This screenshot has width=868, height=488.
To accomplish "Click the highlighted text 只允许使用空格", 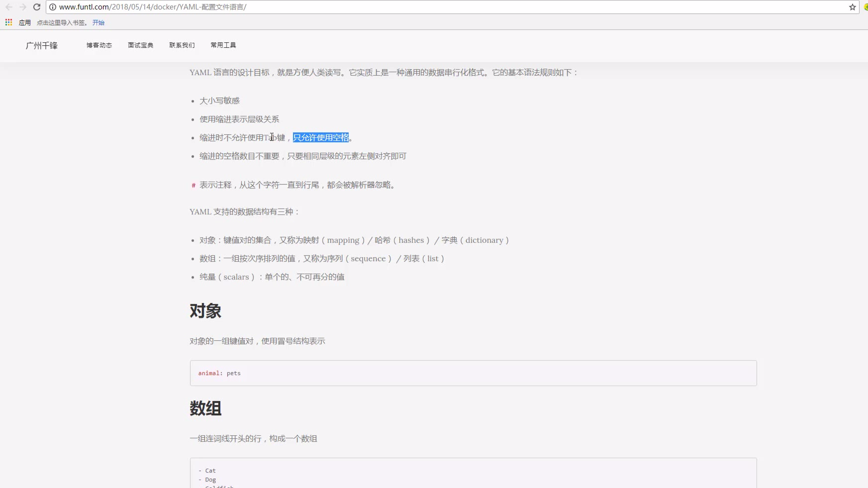I will click(321, 138).
